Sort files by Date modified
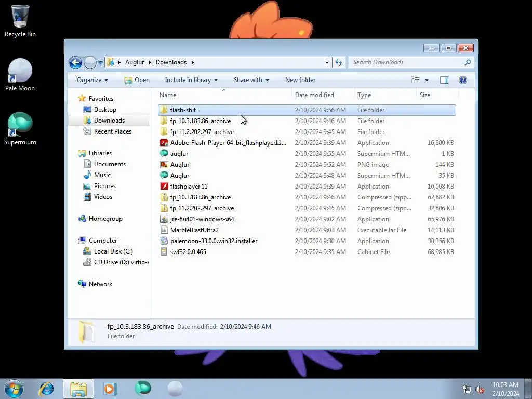Image resolution: width=532 pixels, height=399 pixels. [323, 95]
